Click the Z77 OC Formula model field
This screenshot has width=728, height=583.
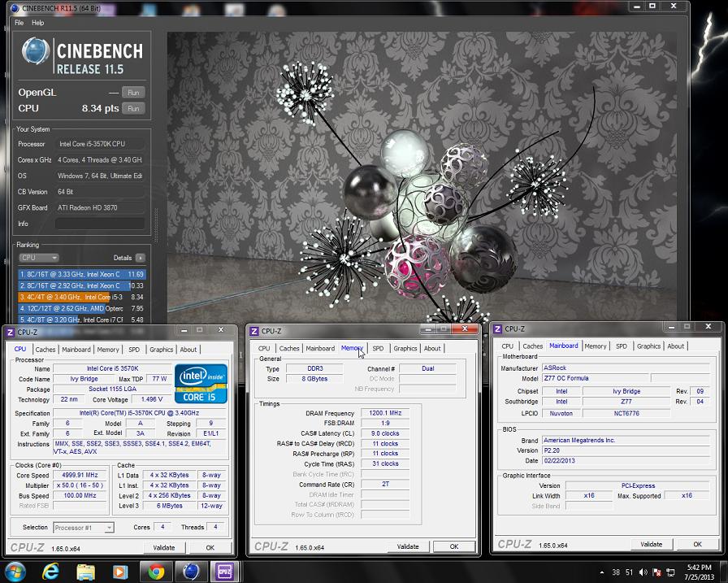click(x=596, y=378)
